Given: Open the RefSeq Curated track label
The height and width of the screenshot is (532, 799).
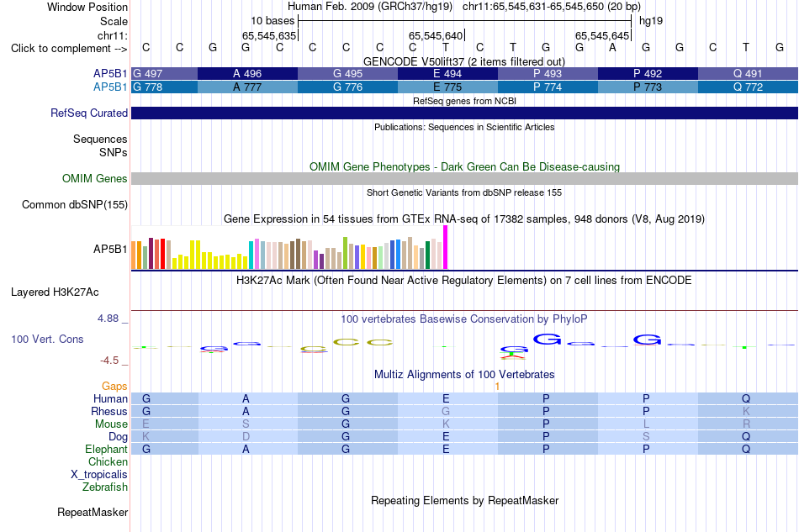Looking at the screenshot, I should [89, 113].
